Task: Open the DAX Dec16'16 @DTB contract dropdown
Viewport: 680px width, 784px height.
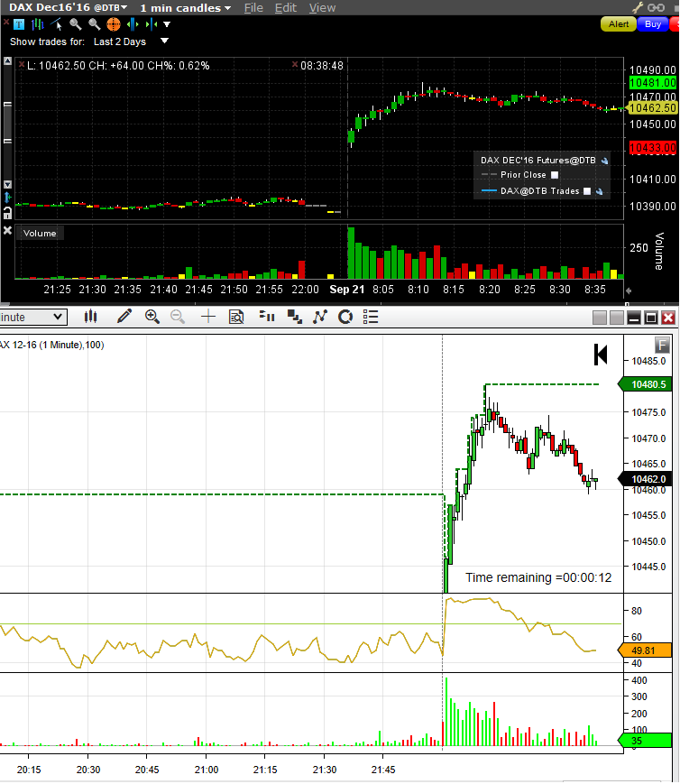Action: (x=68, y=7)
